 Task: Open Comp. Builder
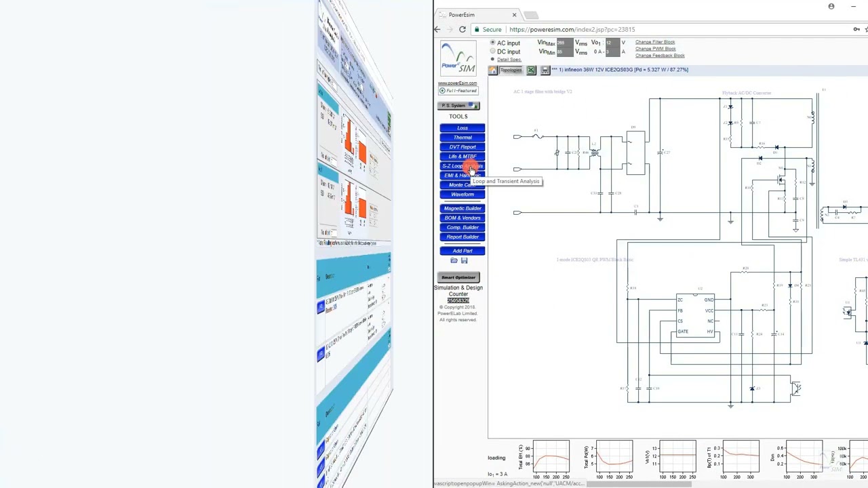click(x=462, y=228)
